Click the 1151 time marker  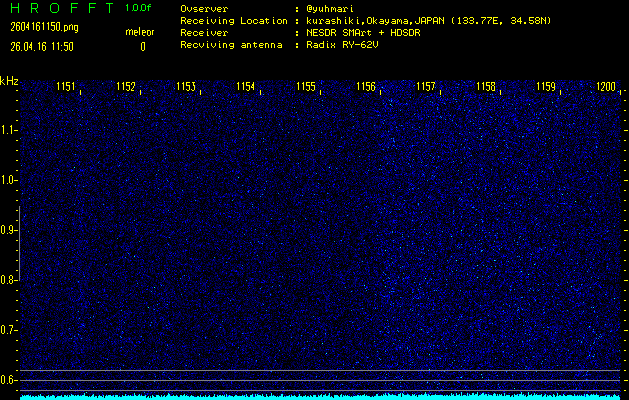[66, 87]
